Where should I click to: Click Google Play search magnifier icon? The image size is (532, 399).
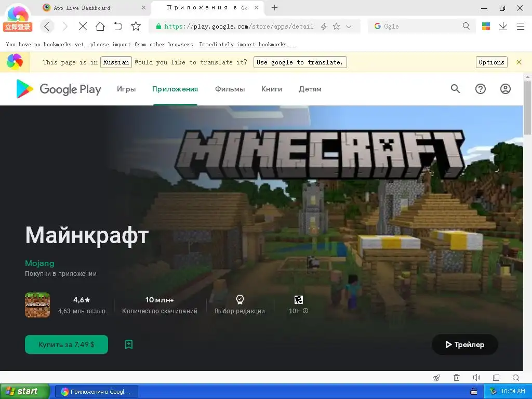(455, 89)
